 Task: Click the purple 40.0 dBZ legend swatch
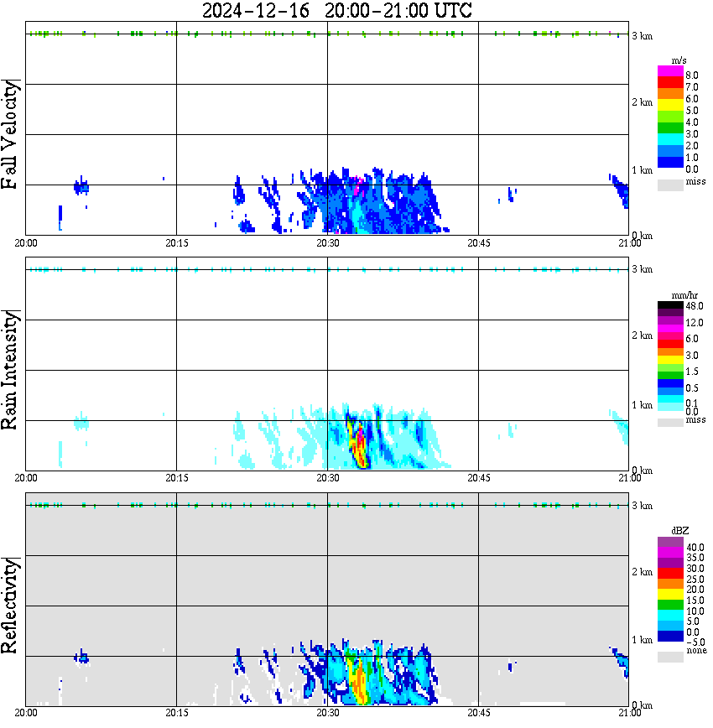click(x=670, y=543)
